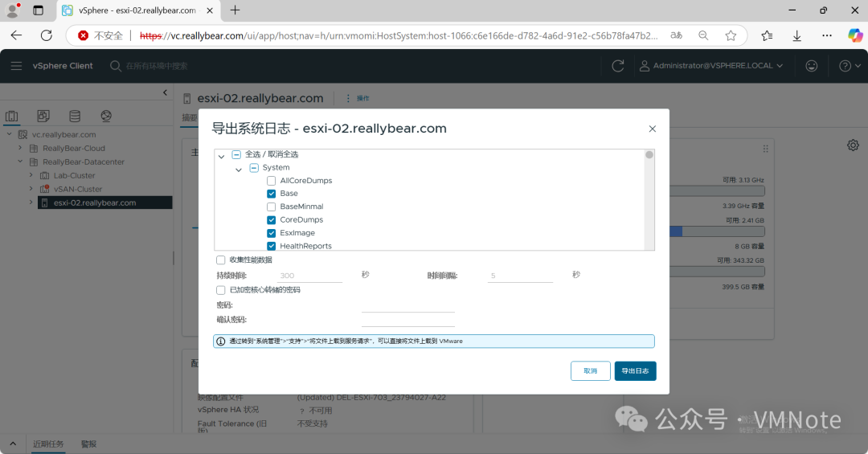Open the feedback smiley icon
This screenshot has height=454, width=868.
[811, 66]
